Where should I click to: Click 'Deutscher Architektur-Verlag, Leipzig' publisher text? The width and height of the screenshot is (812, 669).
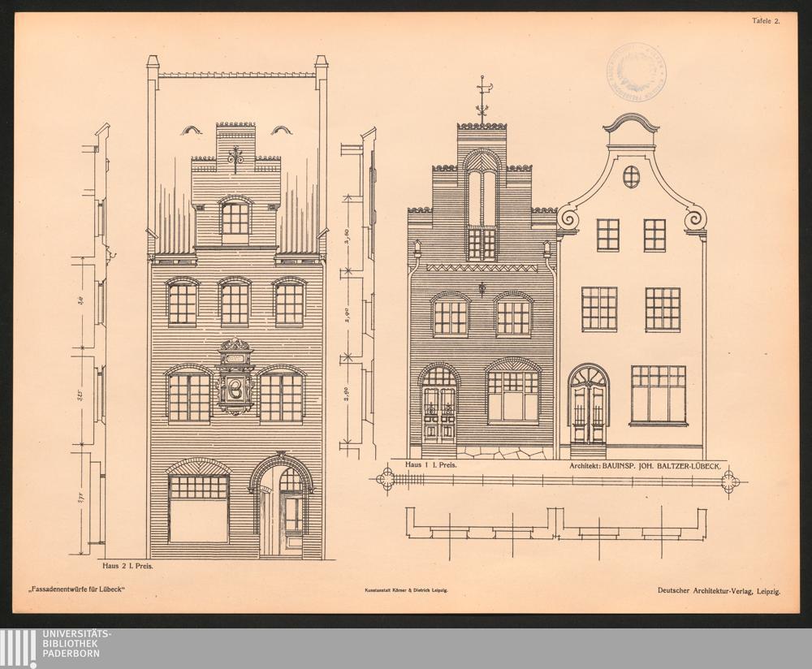[x=719, y=591]
